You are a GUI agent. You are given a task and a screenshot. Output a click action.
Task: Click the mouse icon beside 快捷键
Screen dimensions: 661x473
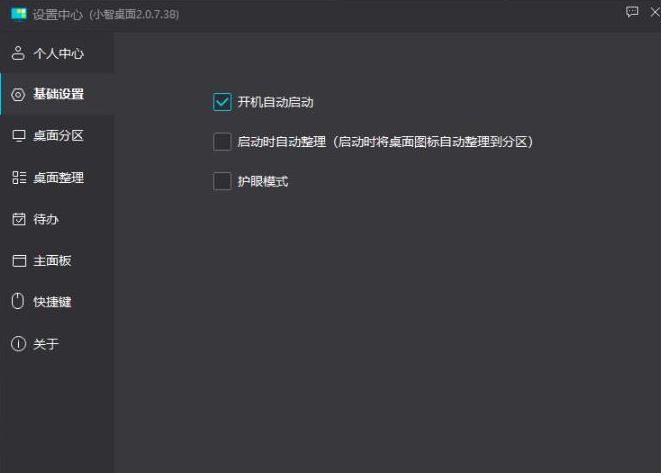coord(18,301)
